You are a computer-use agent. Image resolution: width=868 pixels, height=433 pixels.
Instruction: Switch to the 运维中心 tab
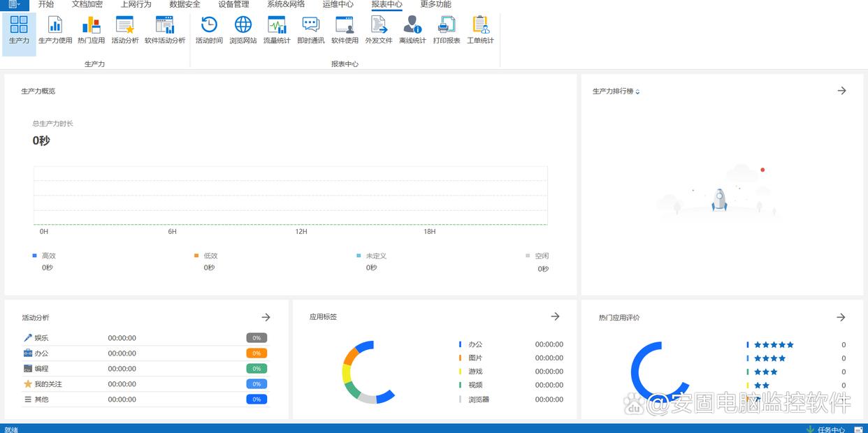point(338,4)
